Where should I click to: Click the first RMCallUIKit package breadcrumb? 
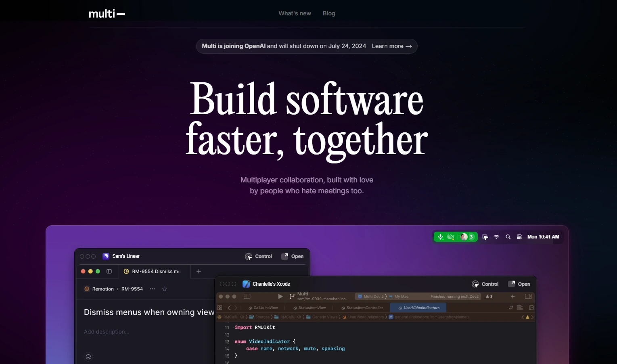coord(231,317)
